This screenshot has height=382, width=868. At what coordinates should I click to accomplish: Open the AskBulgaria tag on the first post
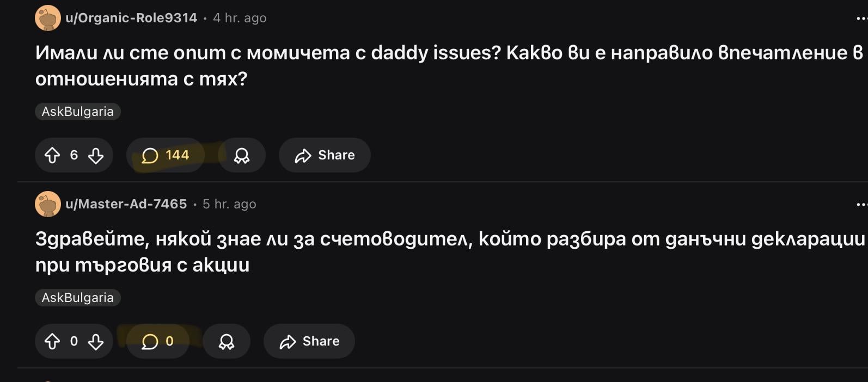[x=78, y=112]
